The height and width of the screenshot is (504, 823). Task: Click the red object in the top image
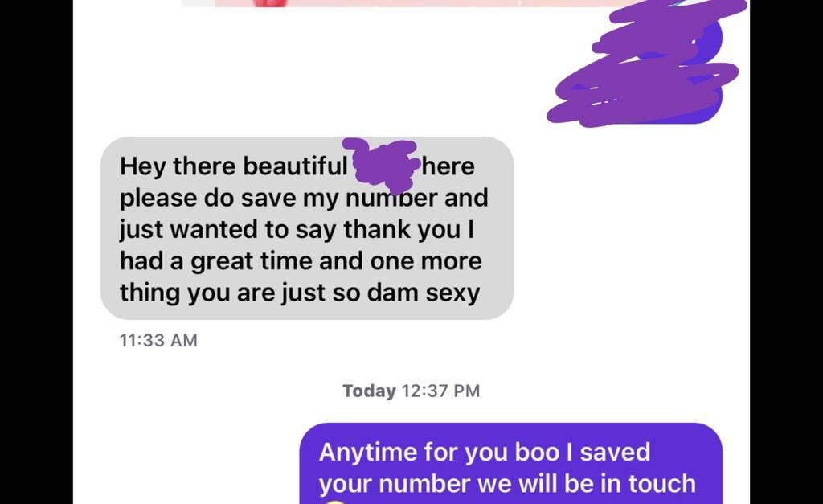pos(270,3)
